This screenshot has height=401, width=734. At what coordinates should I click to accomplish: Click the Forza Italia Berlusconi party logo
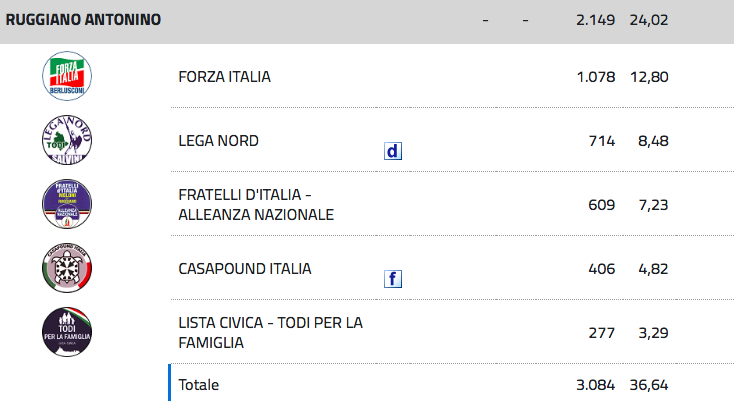[x=67, y=76]
